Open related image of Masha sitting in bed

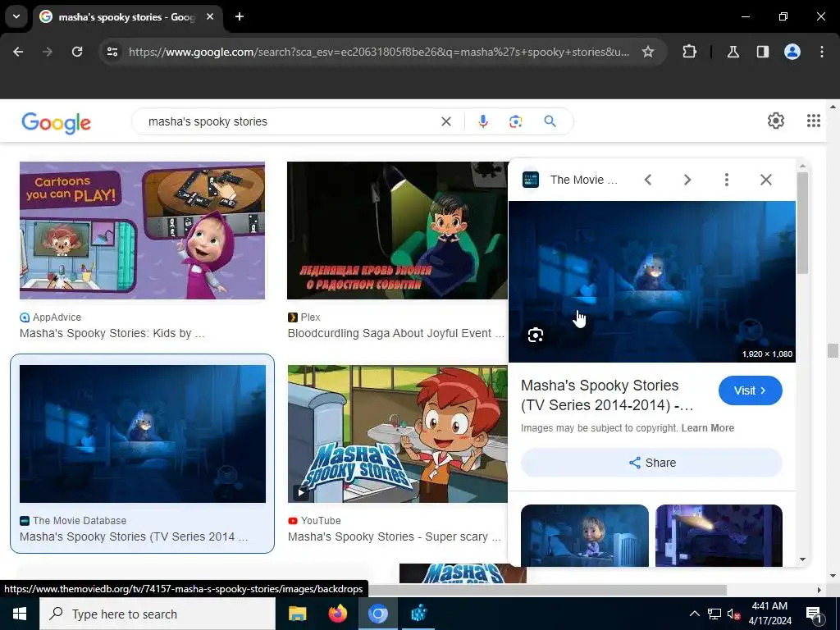[x=584, y=535]
